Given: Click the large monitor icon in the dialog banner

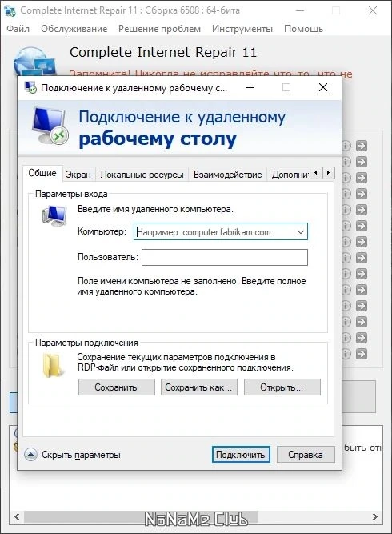Looking at the screenshot, I should (x=50, y=126).
